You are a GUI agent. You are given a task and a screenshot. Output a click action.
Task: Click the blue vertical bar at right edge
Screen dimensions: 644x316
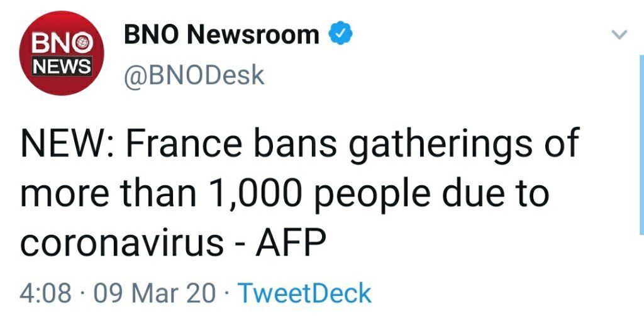tap(641, 144)
